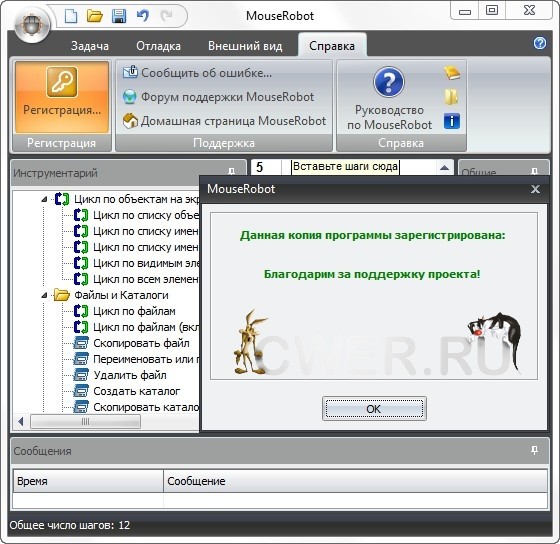Image resolution: width=560 pixels, height=544 pixels.
Task: Save with the floppy disk icon
Action: [x=119, y=16]
